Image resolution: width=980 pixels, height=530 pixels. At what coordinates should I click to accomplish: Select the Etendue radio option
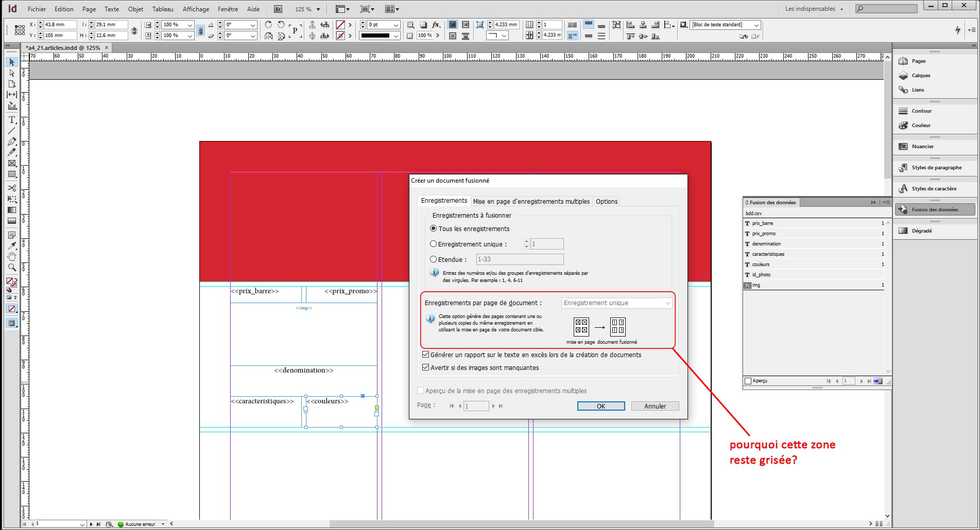[434, 259]
